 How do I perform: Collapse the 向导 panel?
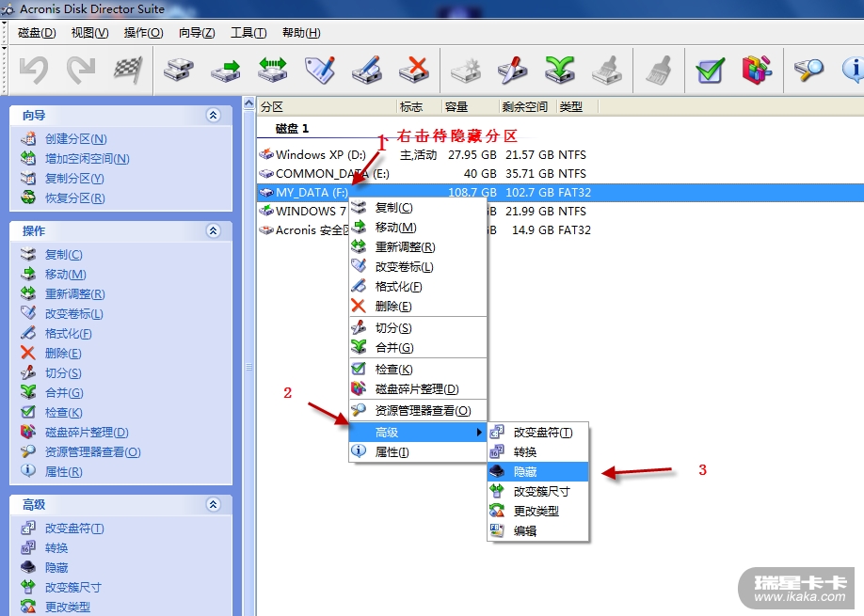[214, 115]
